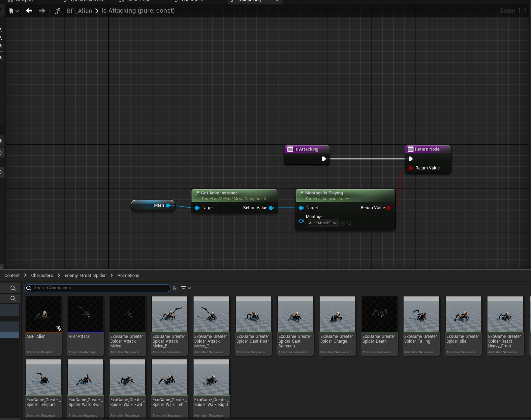The height and width of the screenshot is (420, 531).
Task: Click the magnifying glass inside Montage Is Playing node
Action: [x=350, y=223]
